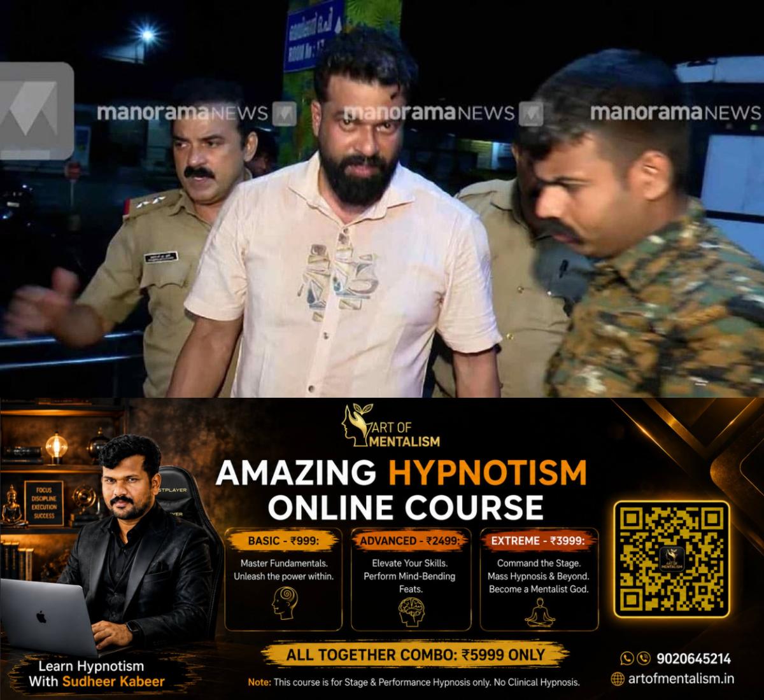Click the Focus Discipline Execution Success frame
Viewport: 764px width, 700px height.
coord(44,502)
